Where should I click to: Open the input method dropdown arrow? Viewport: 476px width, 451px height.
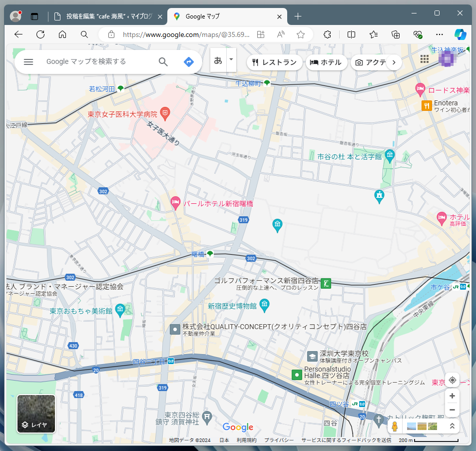231,60
